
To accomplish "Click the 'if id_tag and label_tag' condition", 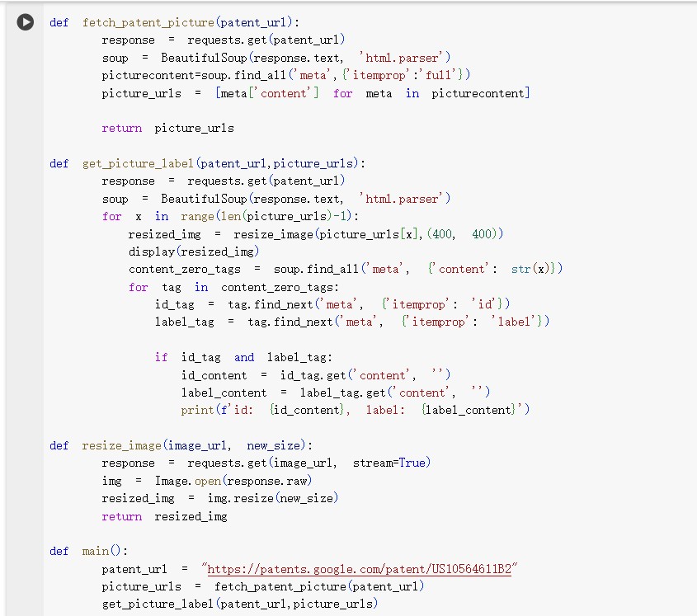I will click(x=243, y=357).
